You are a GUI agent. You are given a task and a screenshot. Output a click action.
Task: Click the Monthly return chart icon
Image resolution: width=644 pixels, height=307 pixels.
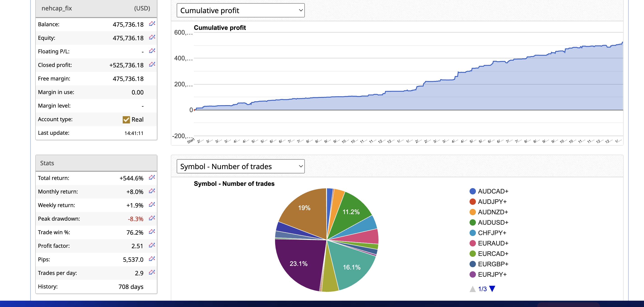pos(152,191)
